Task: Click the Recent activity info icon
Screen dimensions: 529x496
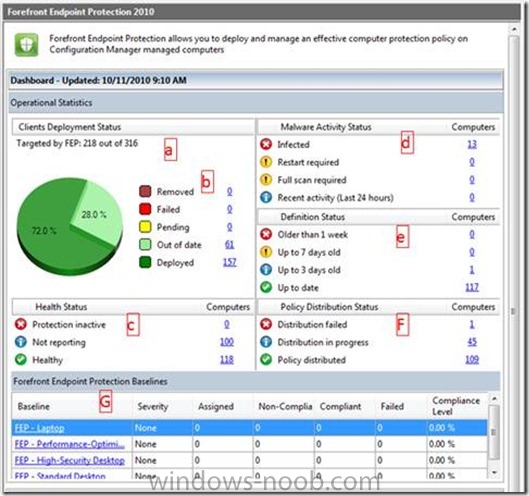Action: click(x=266, y=197)
